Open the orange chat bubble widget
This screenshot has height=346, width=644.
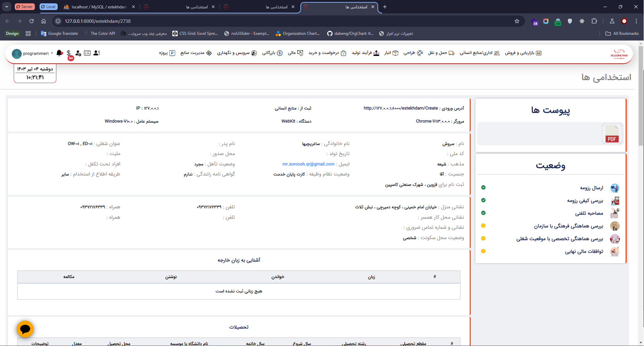click(25, 329)
